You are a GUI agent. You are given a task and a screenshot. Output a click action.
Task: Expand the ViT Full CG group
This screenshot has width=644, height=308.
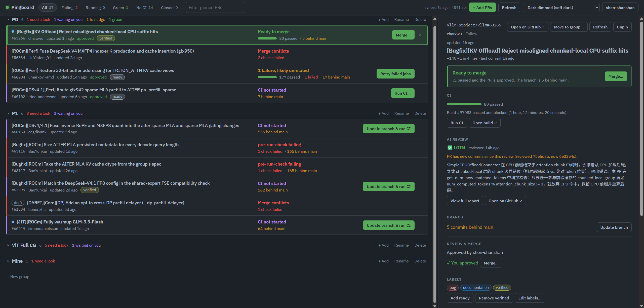pyautogui.click(x=8, y=245)
